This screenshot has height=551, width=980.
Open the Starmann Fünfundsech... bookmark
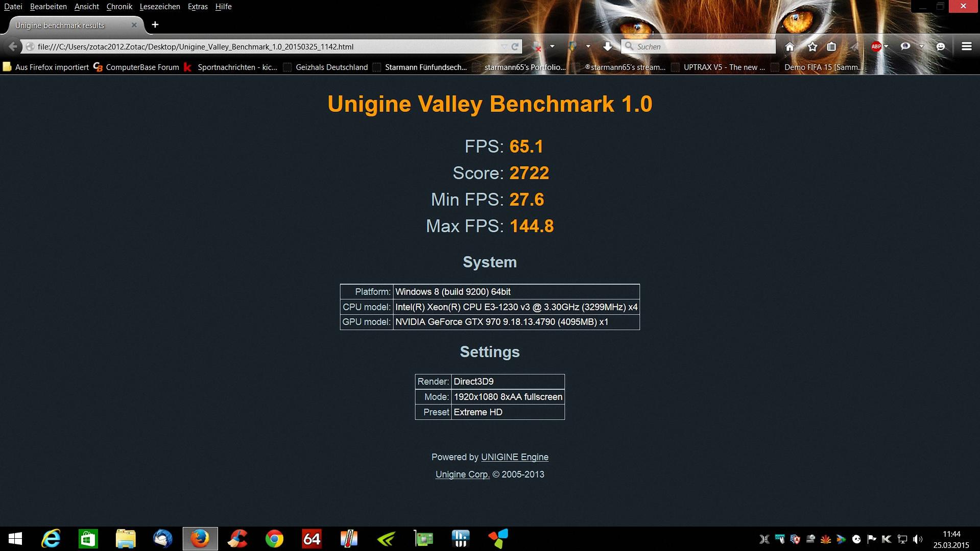420,67
